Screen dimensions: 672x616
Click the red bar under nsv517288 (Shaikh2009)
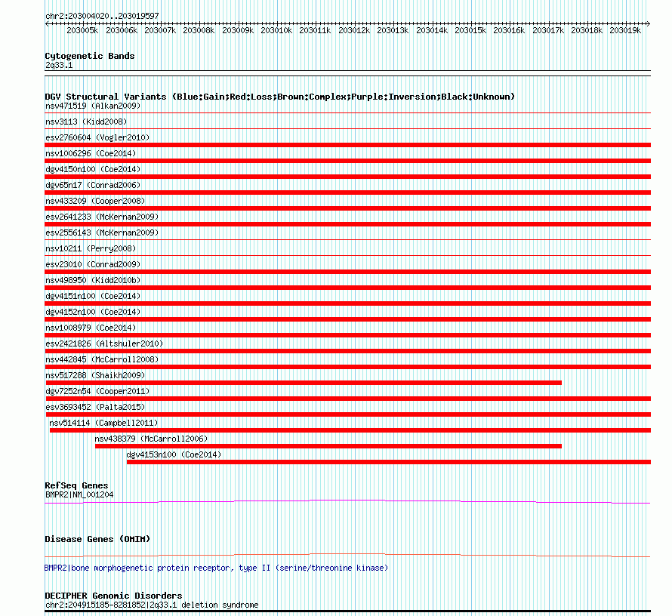tap(304, 383)
